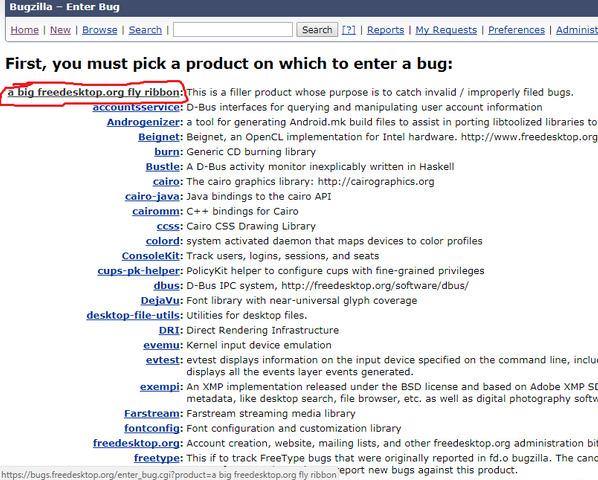The width and height of the screenshot is (598, 480).
Task: Select the cups-pk-helper product
Action: click(x=138, y=271)
